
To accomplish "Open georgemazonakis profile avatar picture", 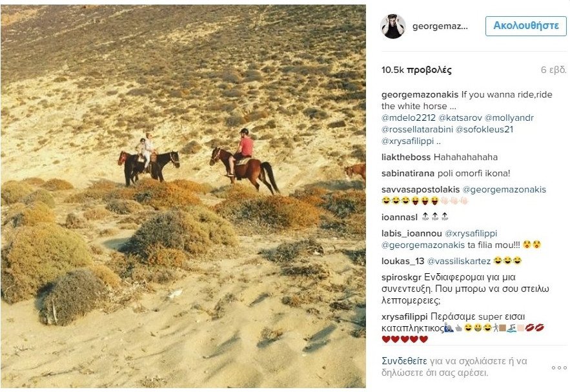I will pos(393,26).
